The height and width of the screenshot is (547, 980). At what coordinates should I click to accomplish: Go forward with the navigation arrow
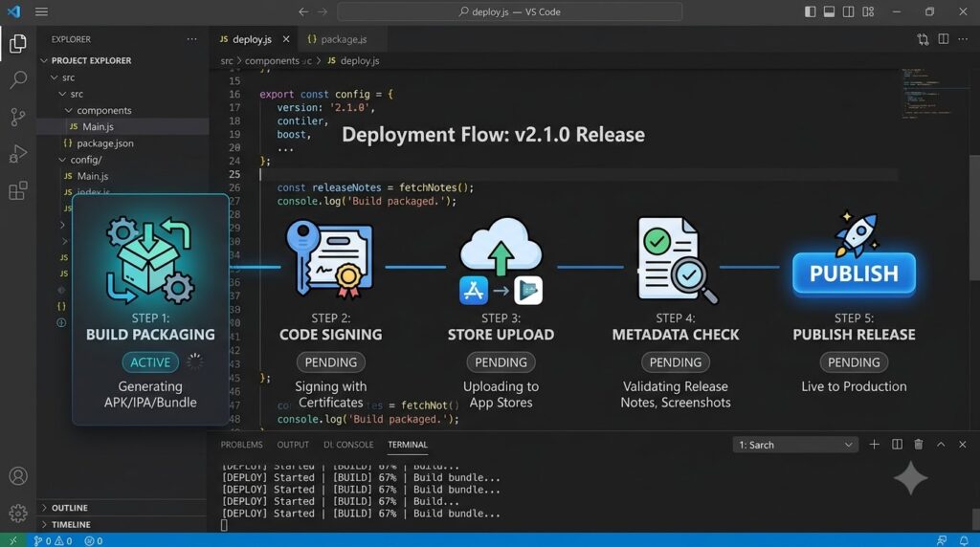(323, 11)
